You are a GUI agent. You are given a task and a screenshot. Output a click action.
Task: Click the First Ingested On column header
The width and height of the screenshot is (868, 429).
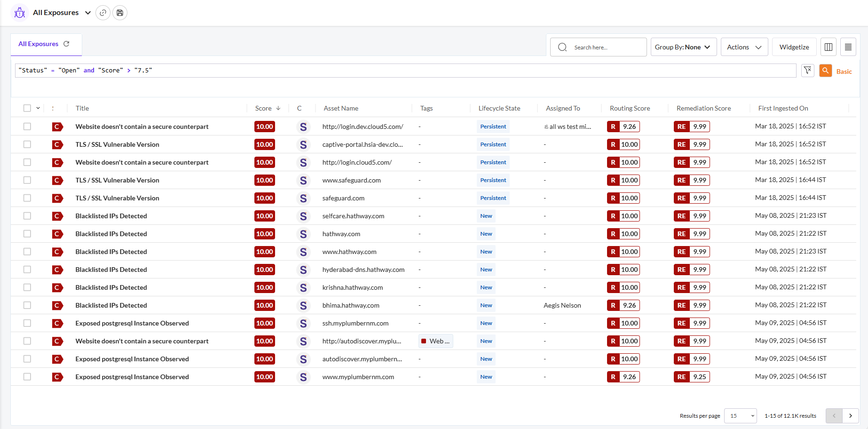(783, 108)
